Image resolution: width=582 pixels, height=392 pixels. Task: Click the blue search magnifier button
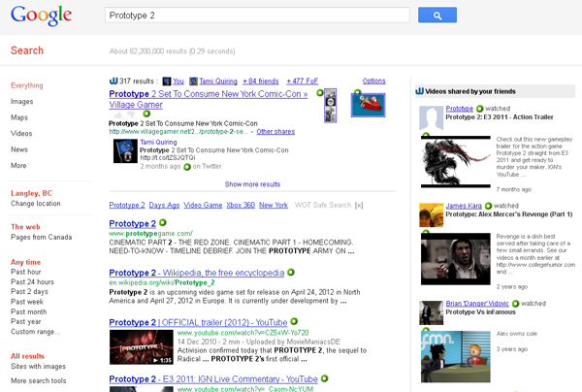point(437,16)
